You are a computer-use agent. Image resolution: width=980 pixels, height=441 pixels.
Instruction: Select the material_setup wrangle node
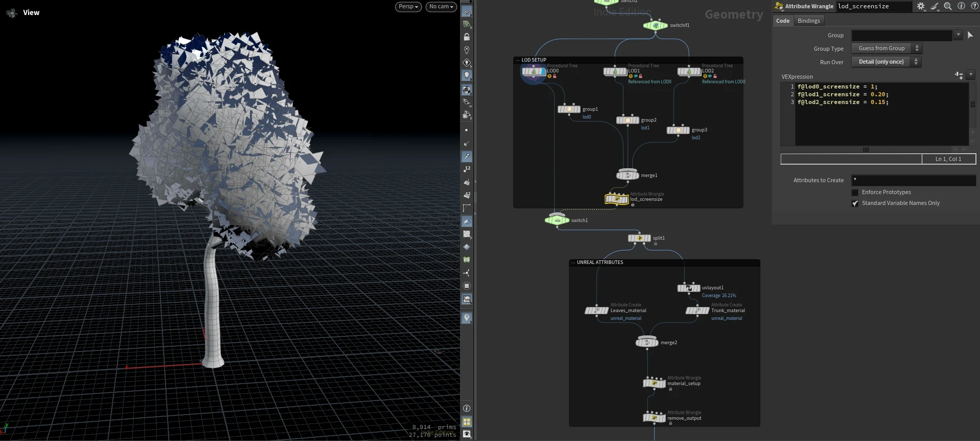point(654,383)
